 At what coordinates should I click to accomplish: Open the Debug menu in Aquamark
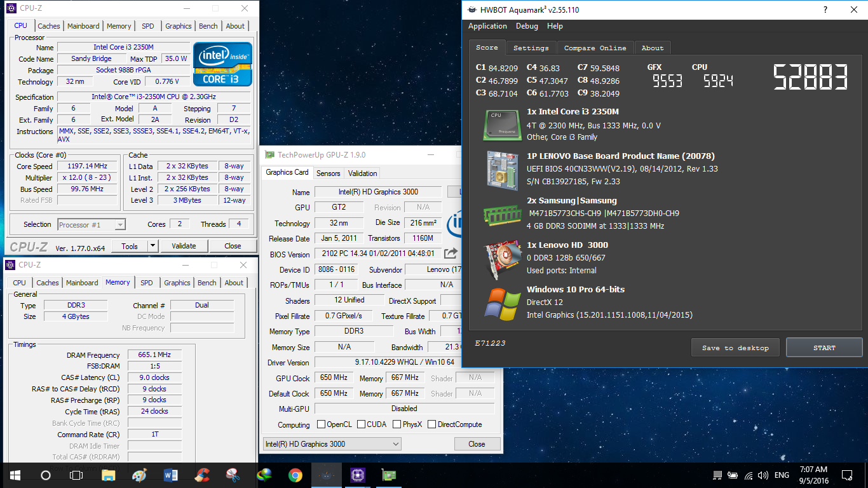(x=527, y=26)
